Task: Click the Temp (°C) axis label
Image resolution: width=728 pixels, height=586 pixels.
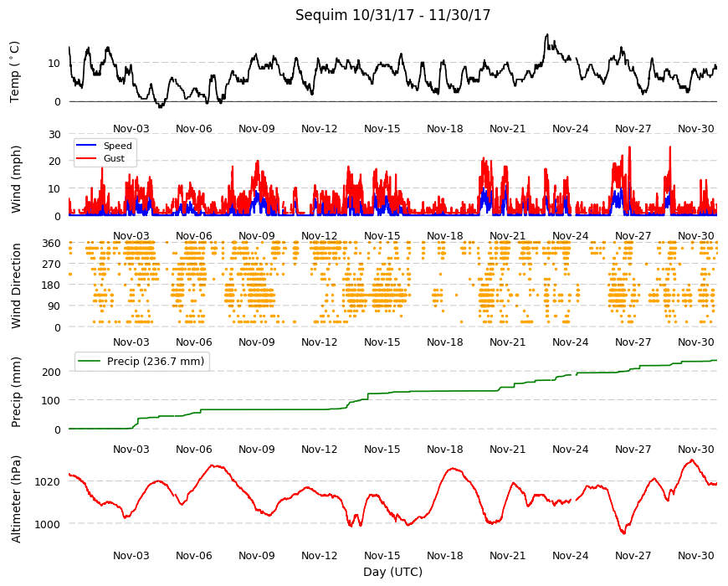Action: click(x=15, y=72)
